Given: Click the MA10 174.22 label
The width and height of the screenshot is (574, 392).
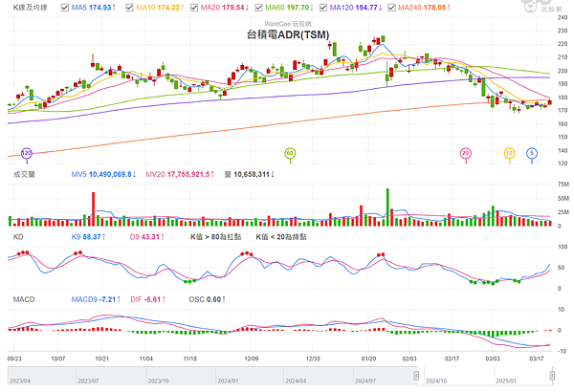Looking at the screenshot, I should pos(160,8).
